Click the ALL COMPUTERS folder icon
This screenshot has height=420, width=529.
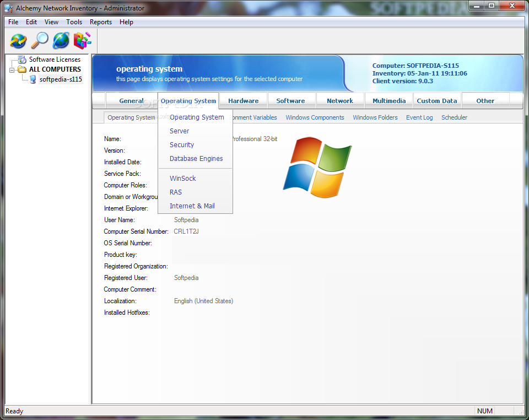(22, 69)
